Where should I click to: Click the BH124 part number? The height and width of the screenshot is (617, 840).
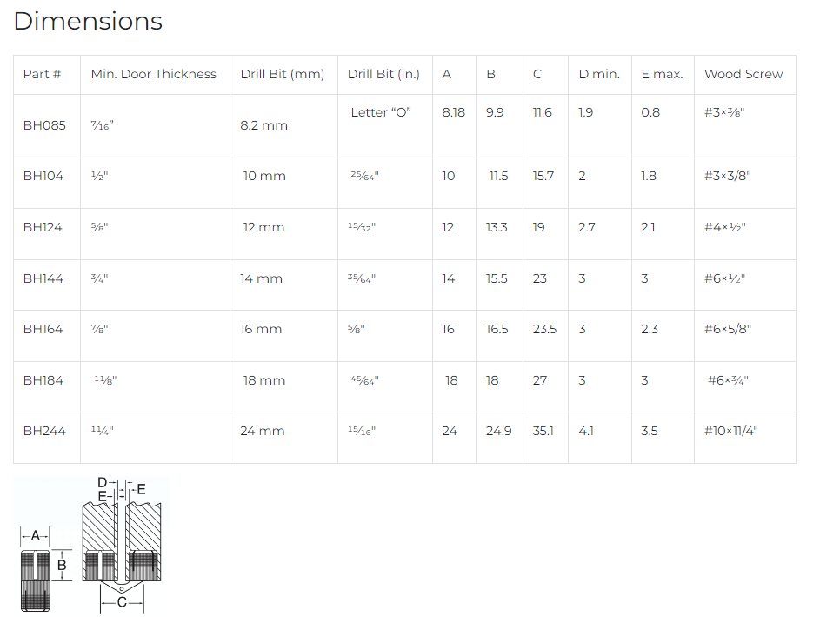tap(43, 227)
